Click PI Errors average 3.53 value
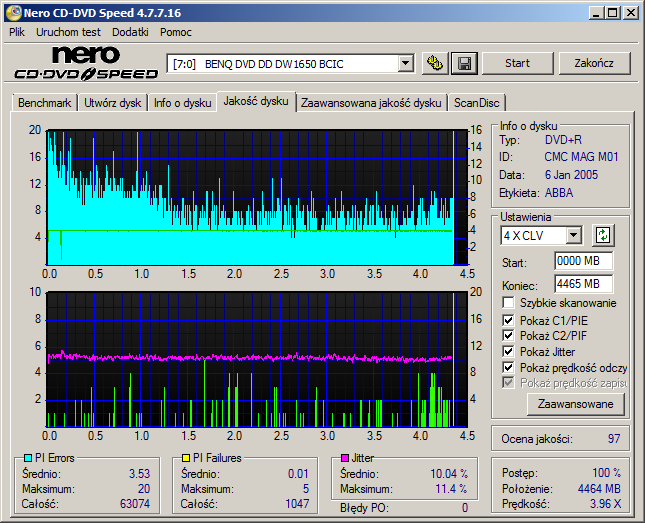 pos(139,474)
